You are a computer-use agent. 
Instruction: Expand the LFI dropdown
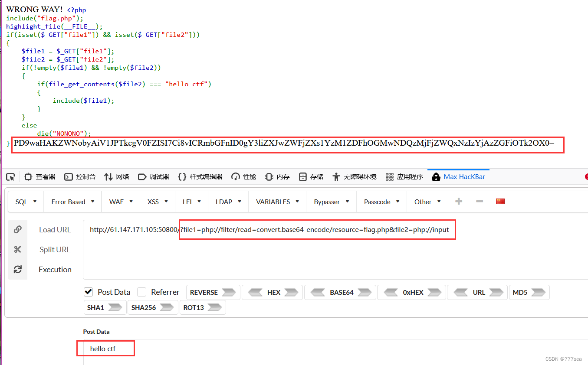point(192,202)
